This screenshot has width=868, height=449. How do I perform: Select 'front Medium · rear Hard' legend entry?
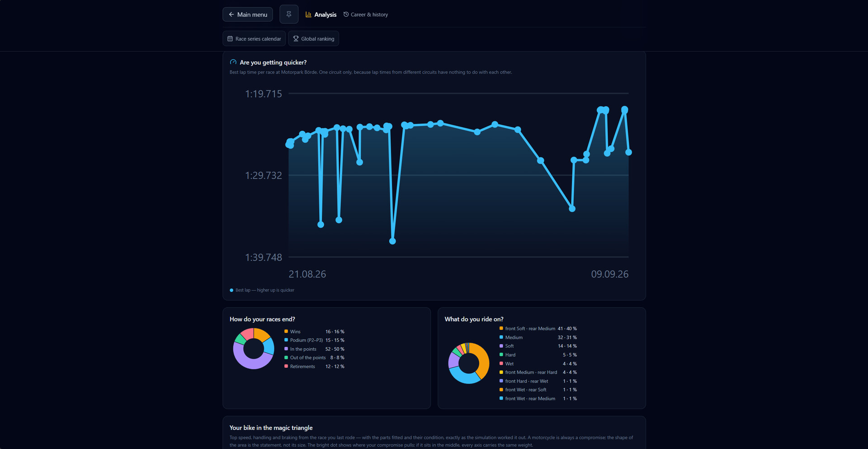[x=538, y=372]
